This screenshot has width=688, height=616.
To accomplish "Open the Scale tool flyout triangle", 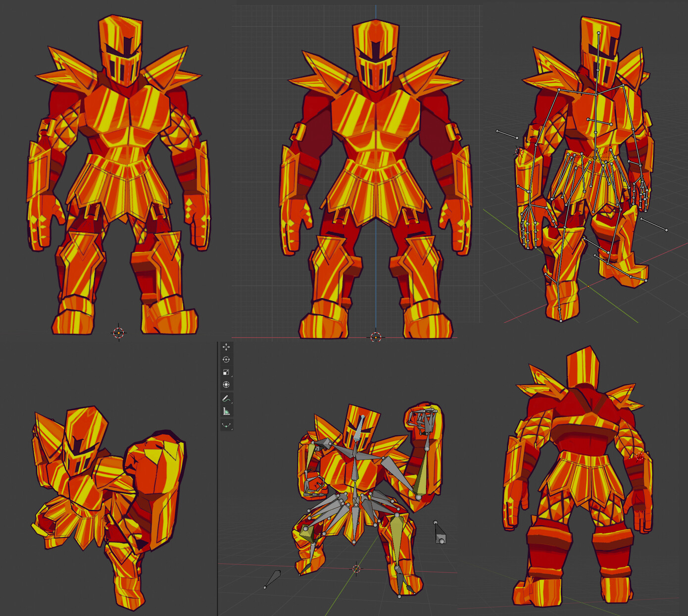I will (231, 375).
